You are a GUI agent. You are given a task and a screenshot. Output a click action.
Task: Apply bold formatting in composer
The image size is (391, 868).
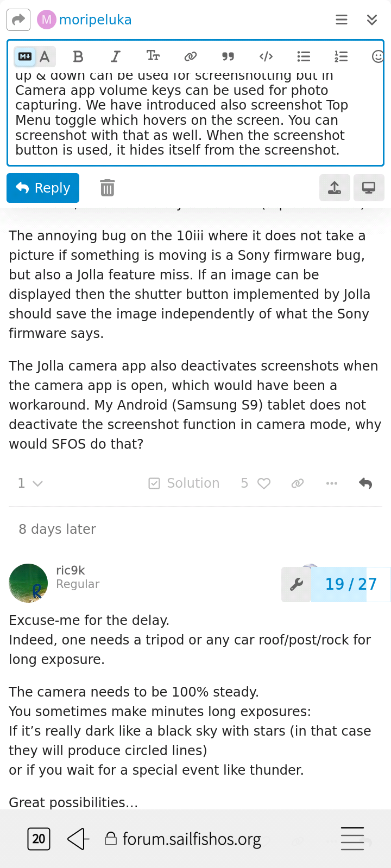(x=78, y=56)
